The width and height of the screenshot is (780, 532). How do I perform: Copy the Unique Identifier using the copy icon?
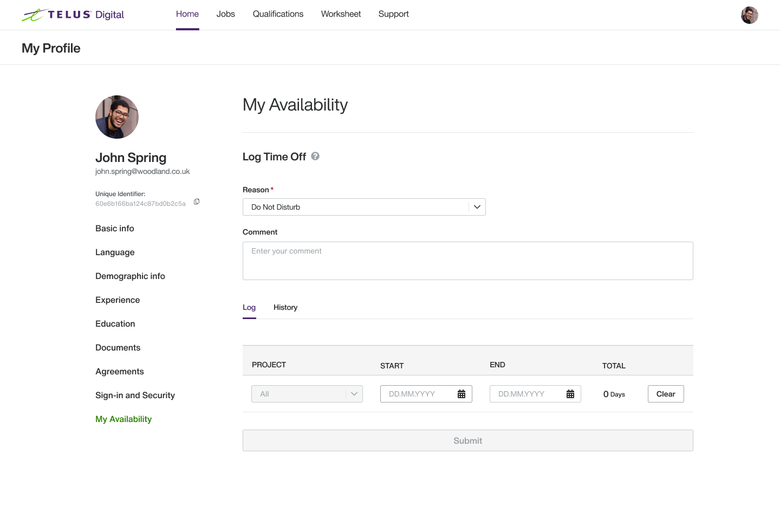(x=196, y=201)
